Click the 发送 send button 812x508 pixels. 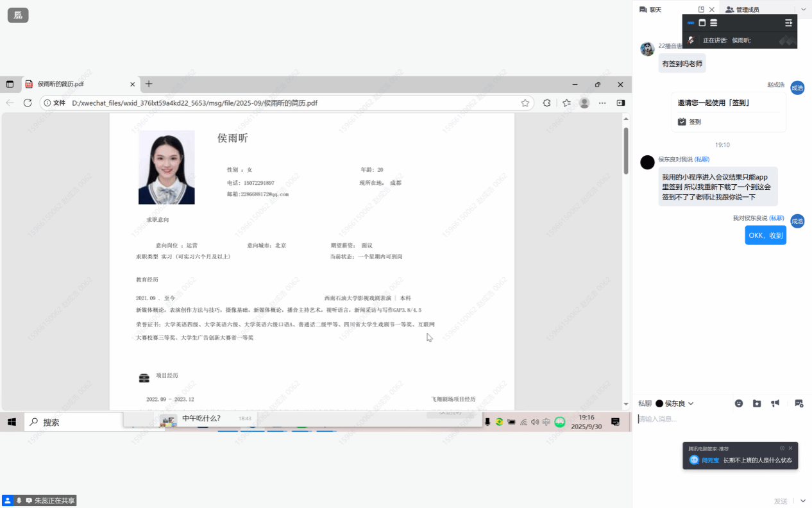[780, 501]
